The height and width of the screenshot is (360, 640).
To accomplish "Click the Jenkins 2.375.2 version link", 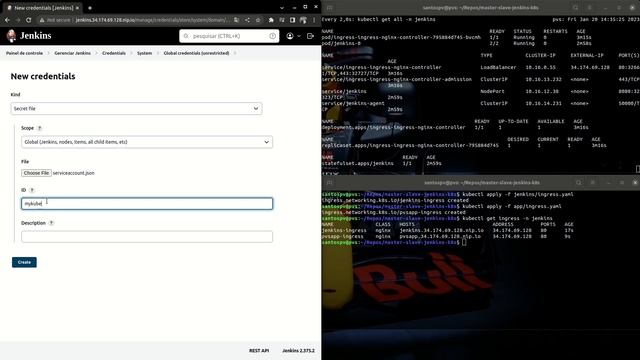I will [298, 351].
